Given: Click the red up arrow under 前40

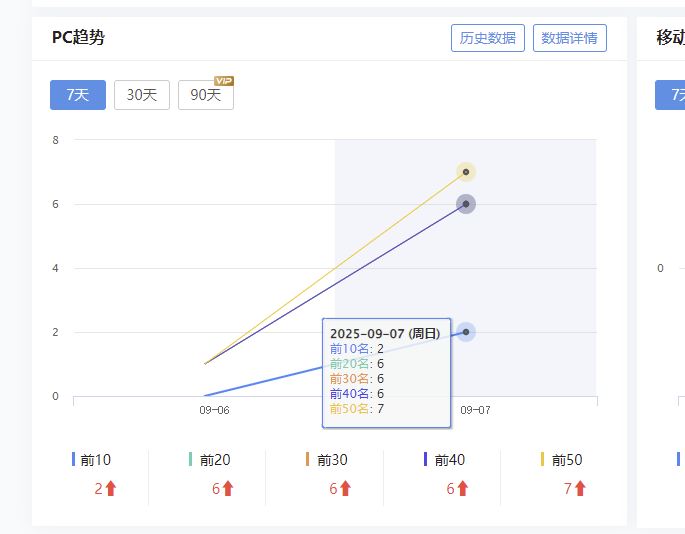Looking at the screenshot, I should [463, 488].
